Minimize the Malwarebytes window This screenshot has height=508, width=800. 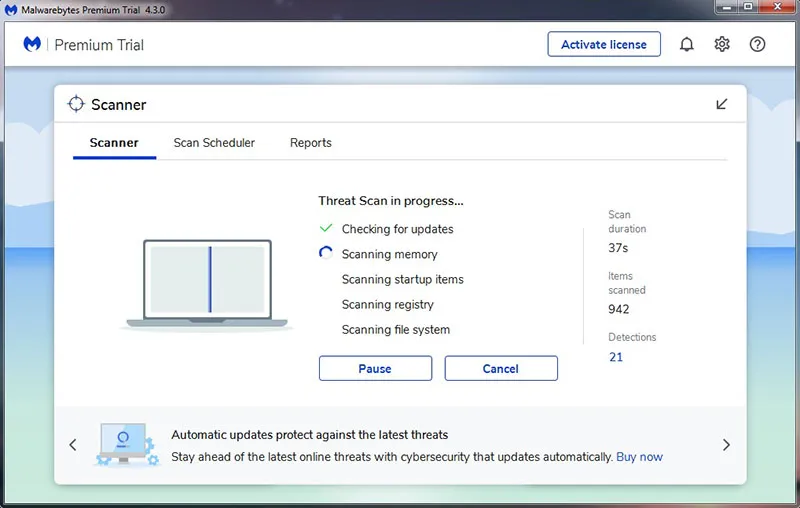pyautogui.click(x=728, y=7)
